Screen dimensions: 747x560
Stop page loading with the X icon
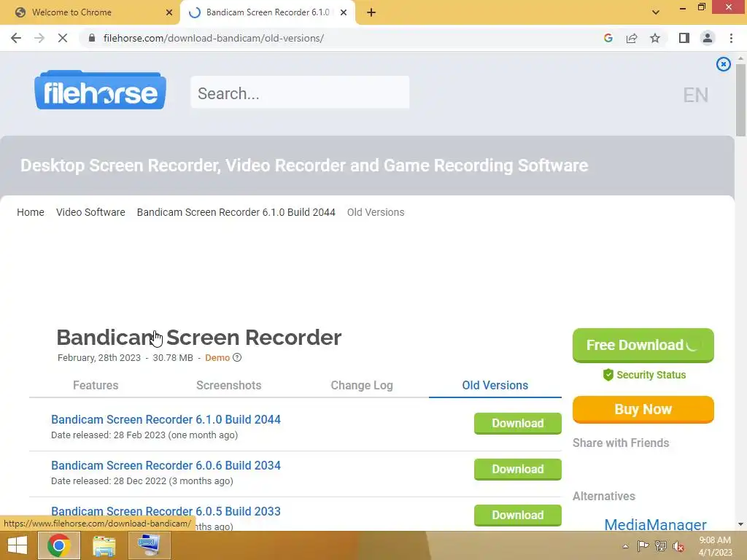click(63, 38)
